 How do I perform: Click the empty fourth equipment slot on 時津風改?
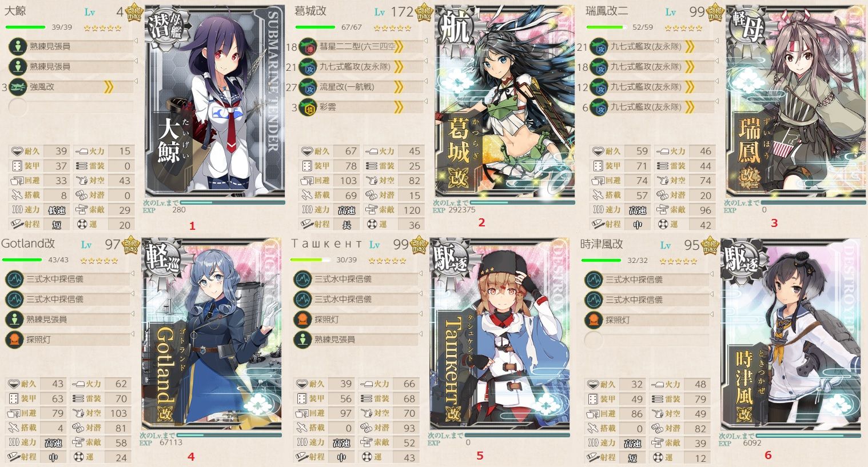(x=646, y=340)
